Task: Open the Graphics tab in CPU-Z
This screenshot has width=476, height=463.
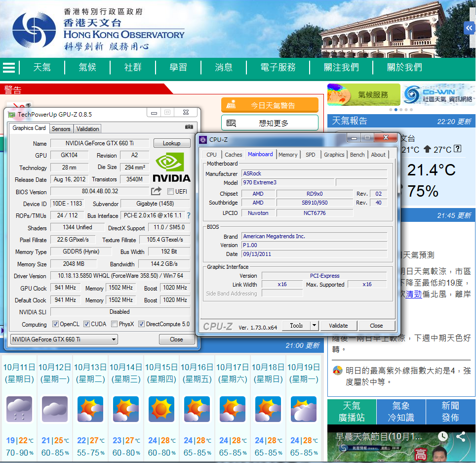Action: tap(334, 155)
